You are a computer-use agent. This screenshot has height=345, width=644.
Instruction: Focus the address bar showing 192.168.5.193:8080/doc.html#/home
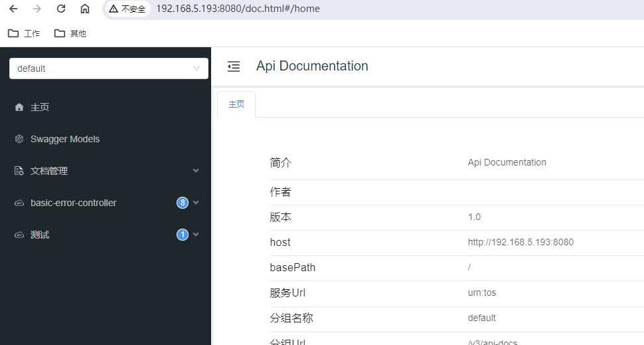(238, 9)
